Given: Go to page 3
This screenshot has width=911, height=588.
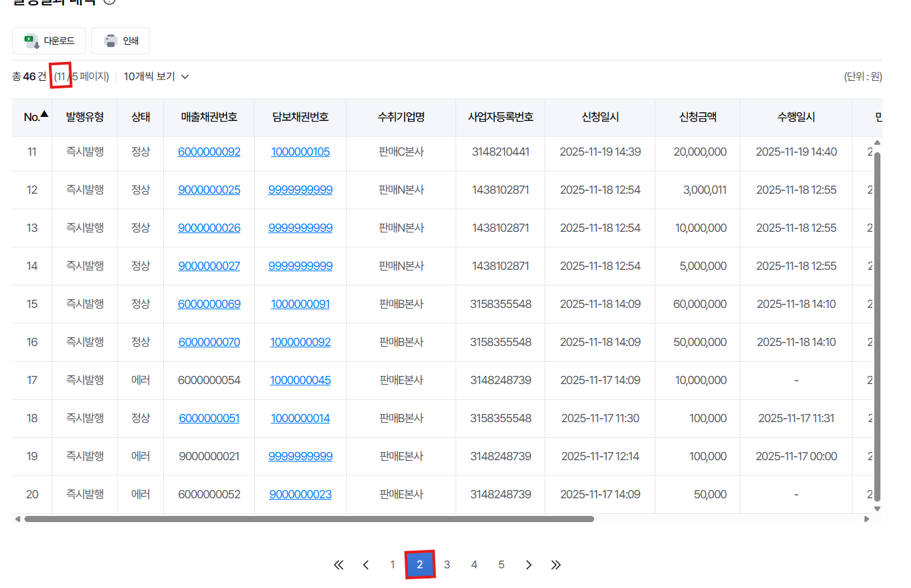Looking at the screenshot, I should [447, 565].
